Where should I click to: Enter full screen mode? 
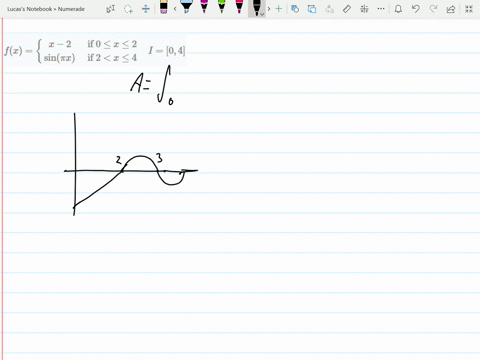(x=469, y=9)
